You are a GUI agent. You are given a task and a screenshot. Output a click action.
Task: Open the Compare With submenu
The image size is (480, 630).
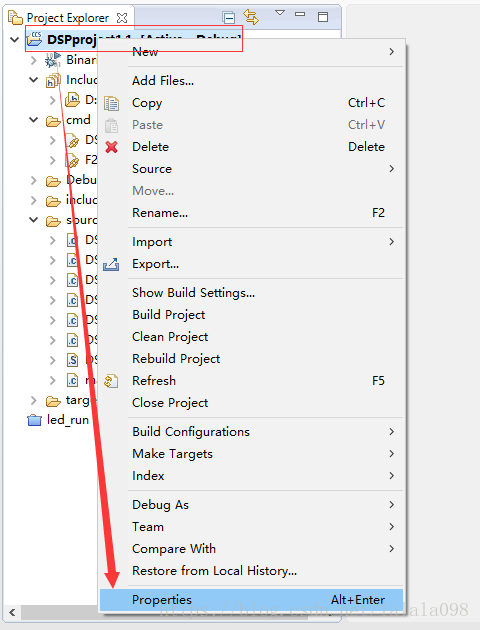pos(251,549)
